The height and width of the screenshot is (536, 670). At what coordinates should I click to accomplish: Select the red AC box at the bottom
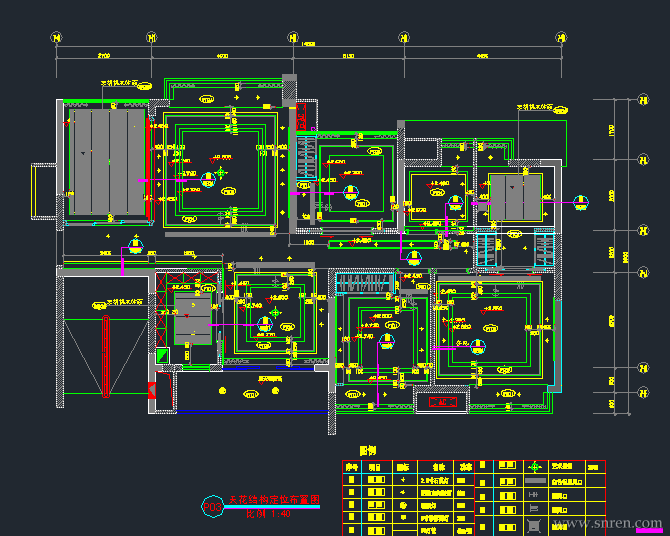coord(442,402)
